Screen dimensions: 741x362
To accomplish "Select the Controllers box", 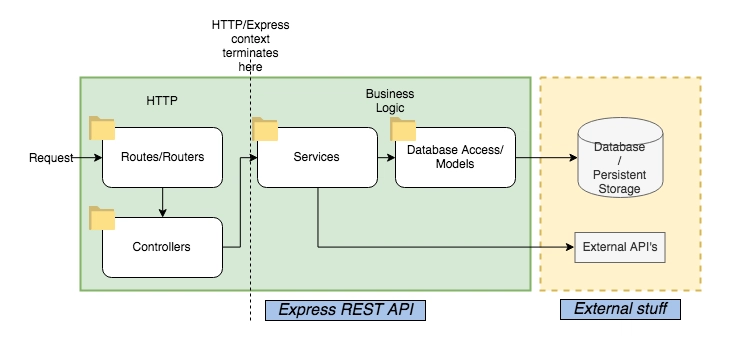I will (163, 247).
